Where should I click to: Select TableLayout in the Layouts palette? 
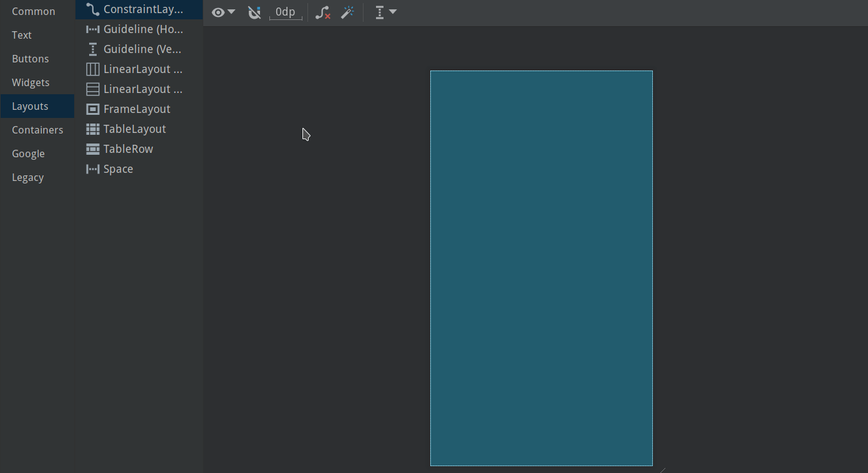tap(135, 129)
